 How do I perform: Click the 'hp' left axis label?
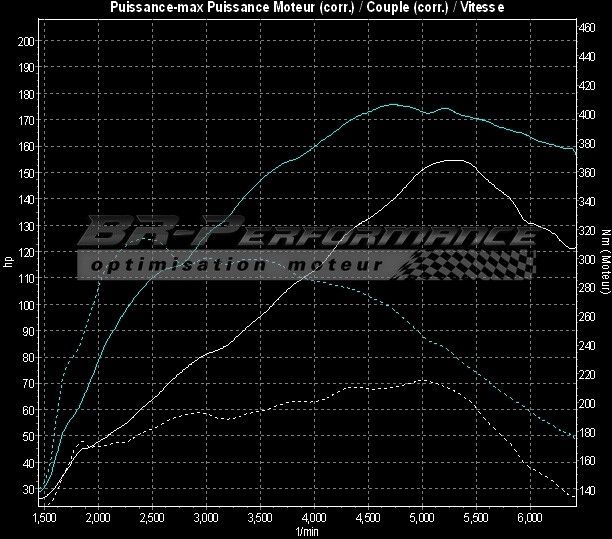coord(8,263)
